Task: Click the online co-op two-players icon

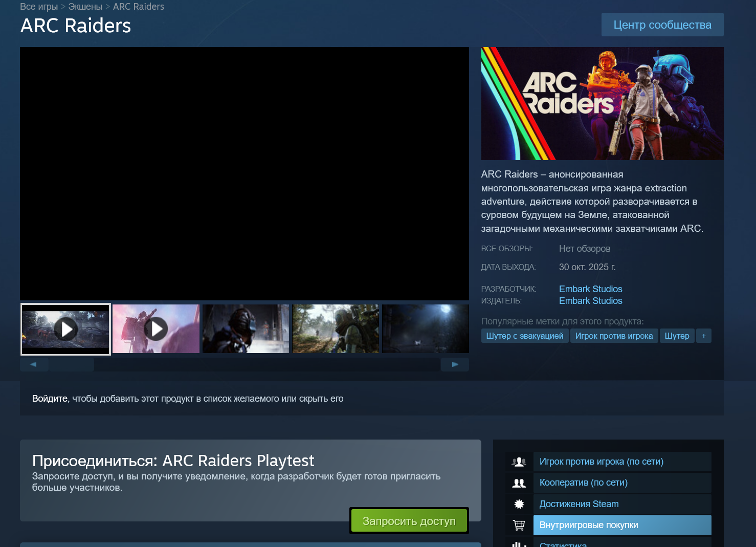Action: click(519, 483)
